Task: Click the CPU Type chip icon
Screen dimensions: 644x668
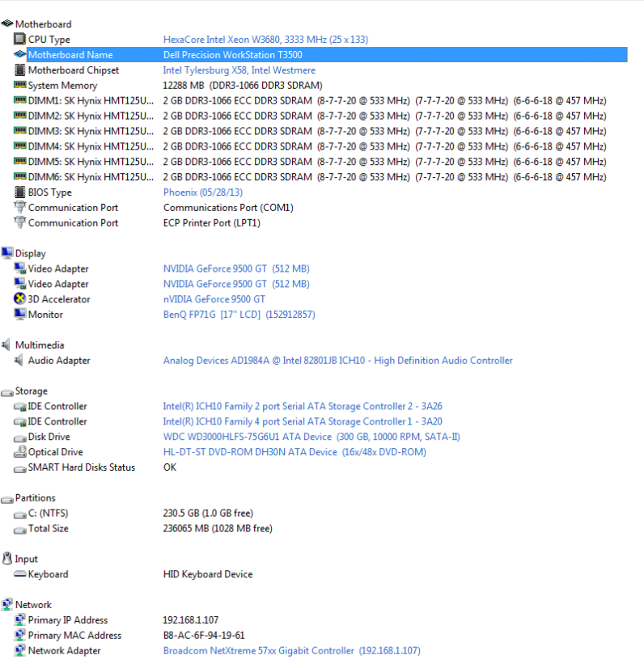Action: [x=19, y=39]
